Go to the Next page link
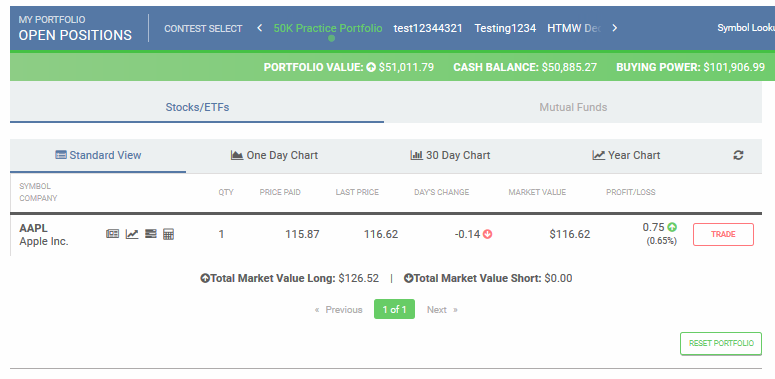775x379 pixels. click(x=442, y=310)
